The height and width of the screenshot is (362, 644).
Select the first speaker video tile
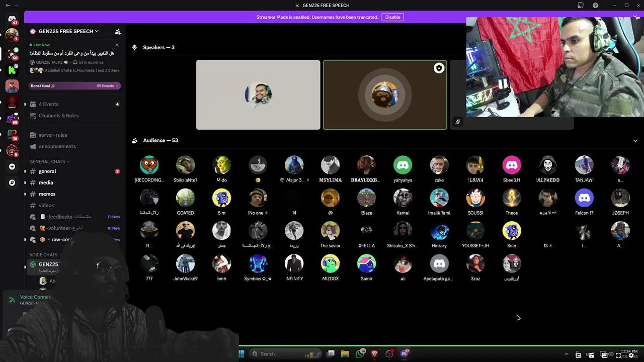click(258, 95)
